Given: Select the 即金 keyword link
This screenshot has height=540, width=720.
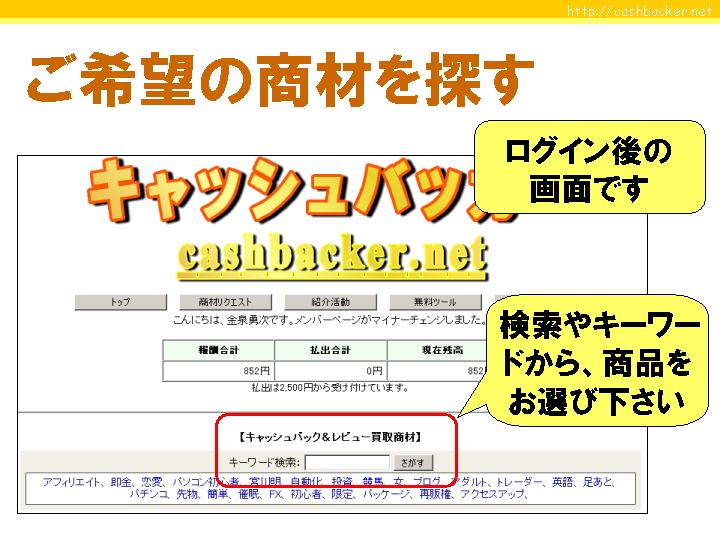Looking at the screenshot, I should click(x=121, y=482).
